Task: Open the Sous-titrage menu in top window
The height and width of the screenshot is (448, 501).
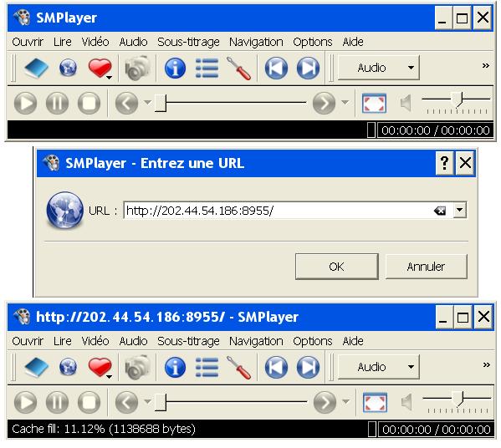Action: (188, 42)
